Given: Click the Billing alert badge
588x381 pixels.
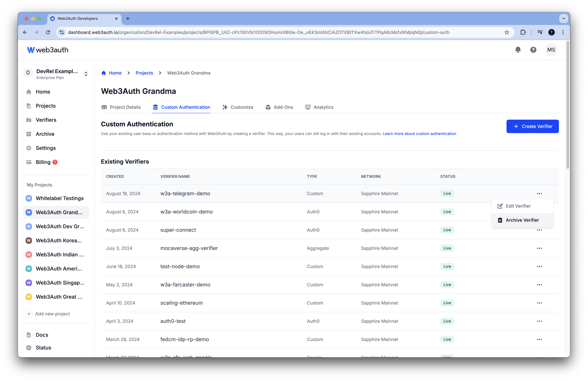Looking at the screenshot, I should click(55, 162).
